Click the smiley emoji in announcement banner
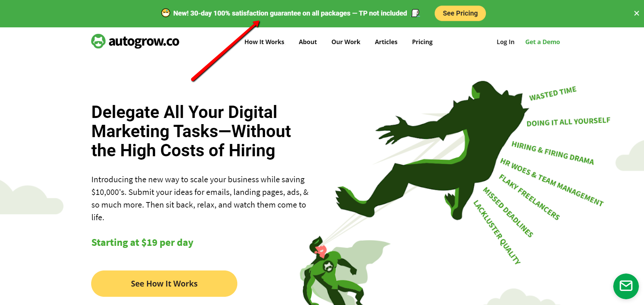 (x=166, y=13)
